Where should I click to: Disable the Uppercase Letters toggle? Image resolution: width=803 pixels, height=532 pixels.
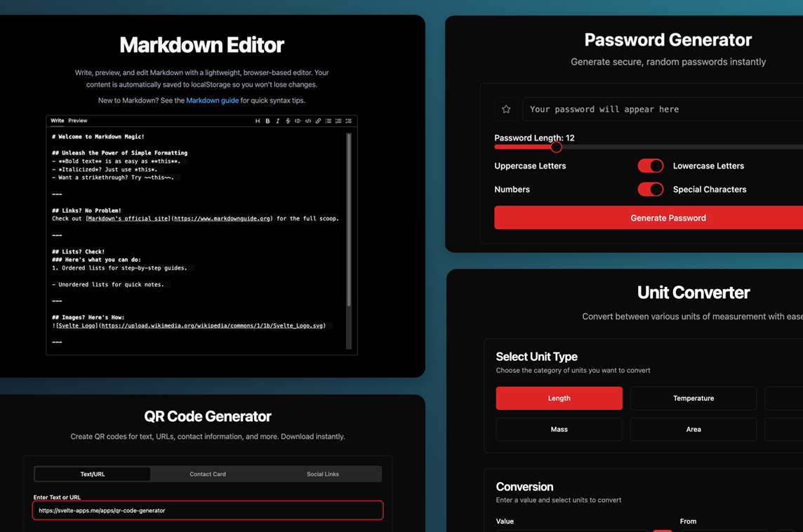coord(650,166)
